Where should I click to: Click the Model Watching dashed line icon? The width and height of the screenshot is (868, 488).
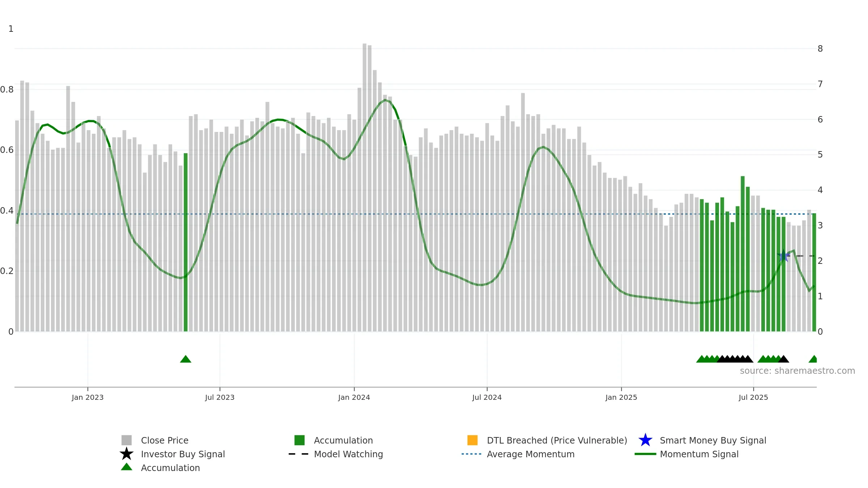coord(298,454)
